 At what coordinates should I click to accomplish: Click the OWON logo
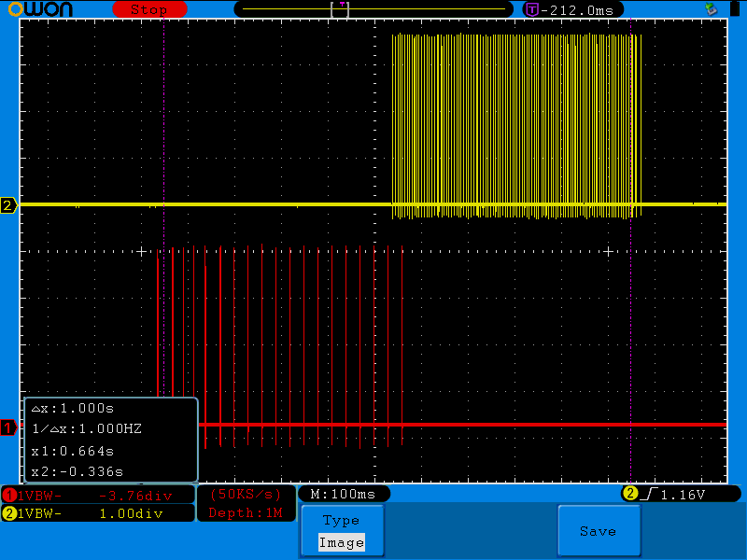pos(40,9)
